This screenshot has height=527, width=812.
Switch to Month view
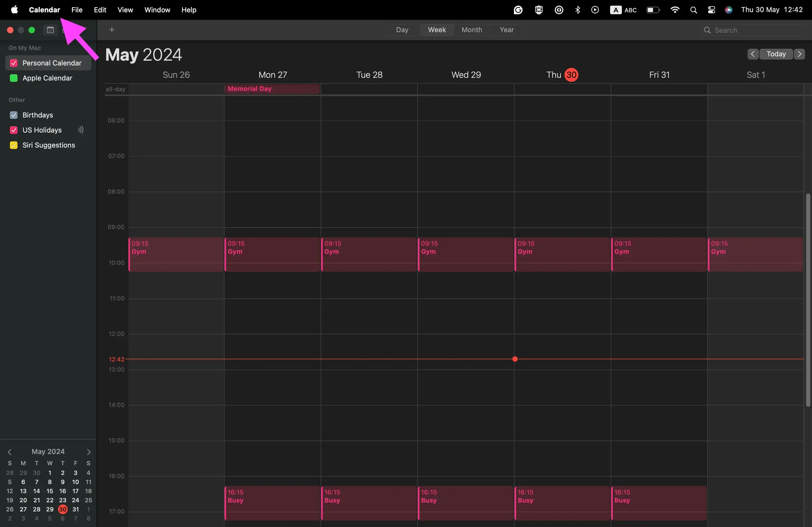tap(472, 30)
